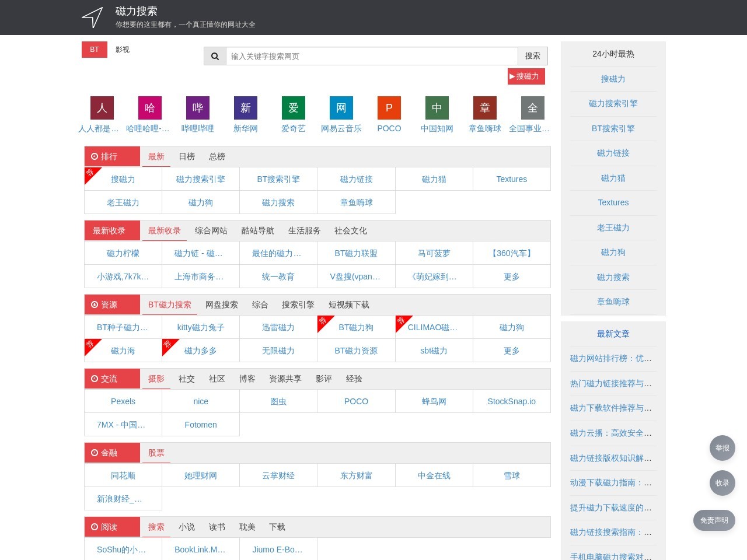Open the 中金在线 link
The height and width of the screenshot is (560, 747).
[x=434, y=475]
